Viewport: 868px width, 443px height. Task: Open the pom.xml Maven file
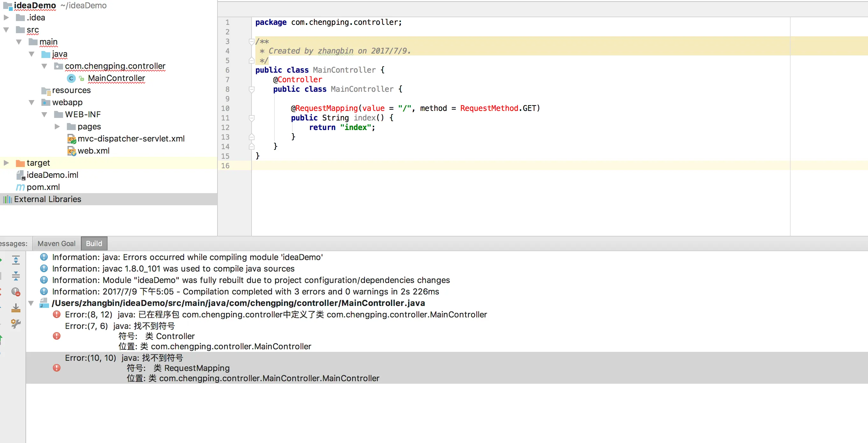(x=43, y=187)
